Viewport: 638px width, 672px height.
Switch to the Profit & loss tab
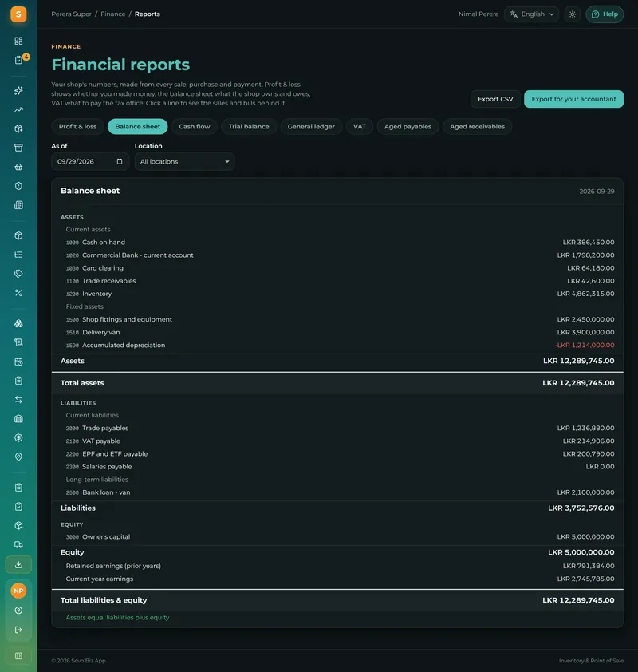77,126
